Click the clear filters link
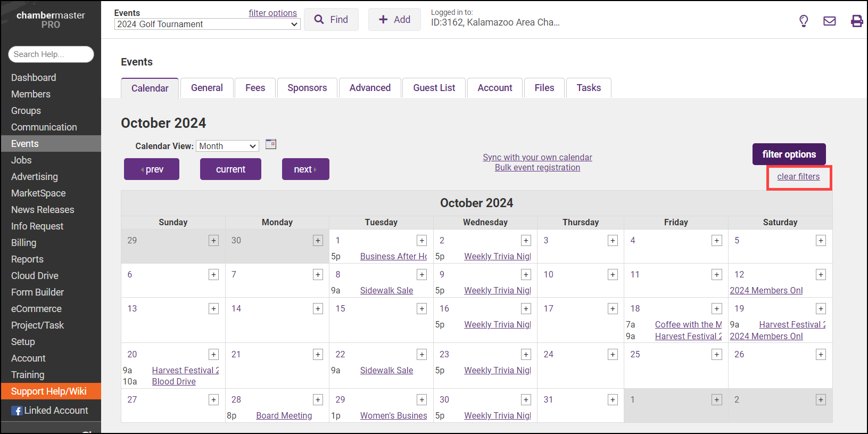This screenshot has width=868, height=434. (x=798, y=177)
